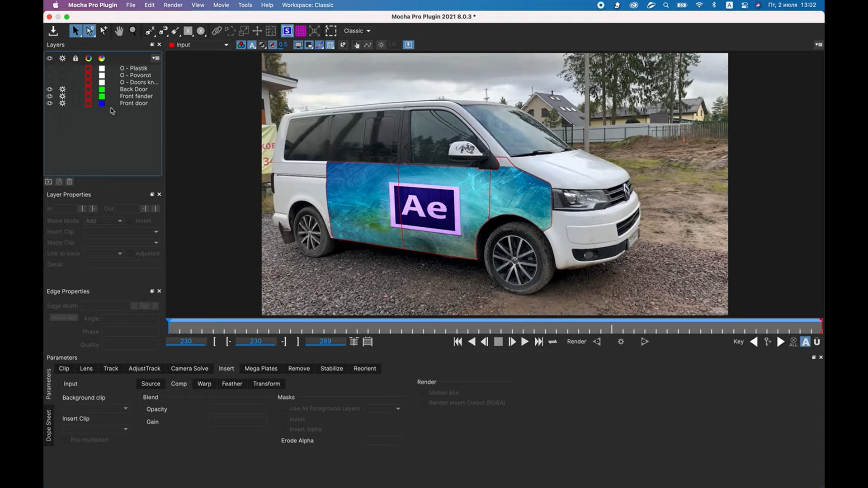Choose the Create X-Spline pen tool
This screenshot has height=488, width=868.
click(x=150, y=31)
